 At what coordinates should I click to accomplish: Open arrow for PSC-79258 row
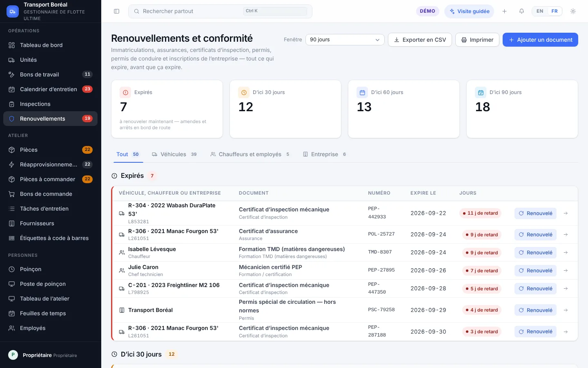click(x=566, y=310)
